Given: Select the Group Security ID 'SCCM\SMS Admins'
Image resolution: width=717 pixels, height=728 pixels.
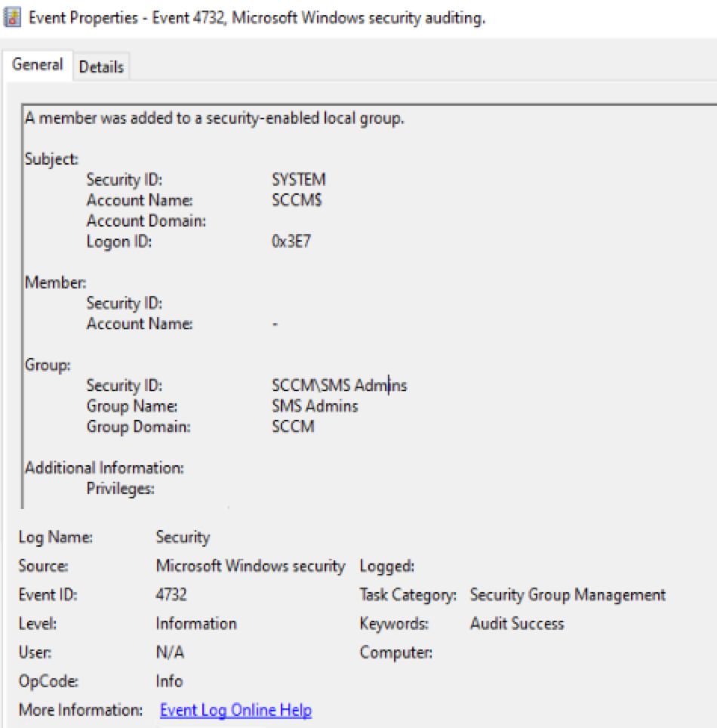Looking at the screenshot, I should [x=339, y=385].
